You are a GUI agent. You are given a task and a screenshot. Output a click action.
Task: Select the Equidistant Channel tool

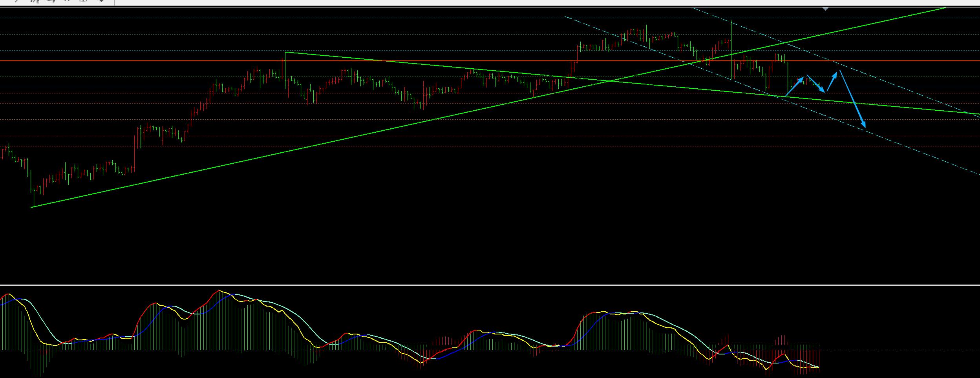tap(35, 1)
